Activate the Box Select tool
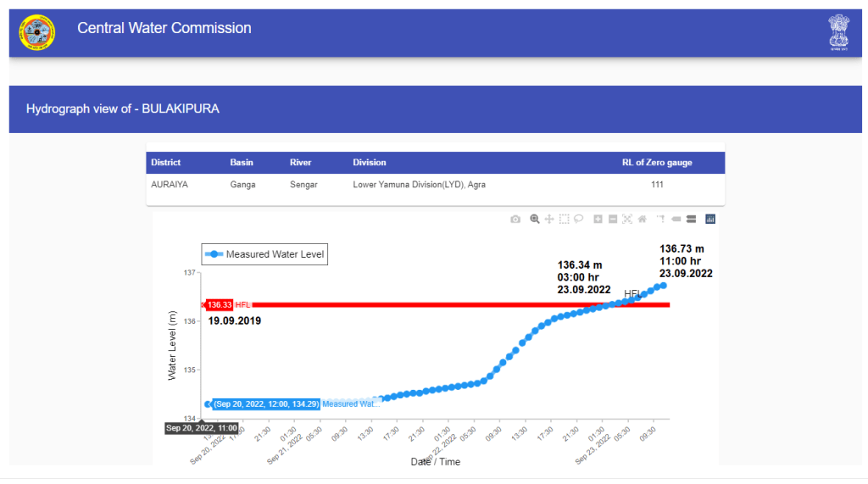868x484 pixels. click(564, 219)
